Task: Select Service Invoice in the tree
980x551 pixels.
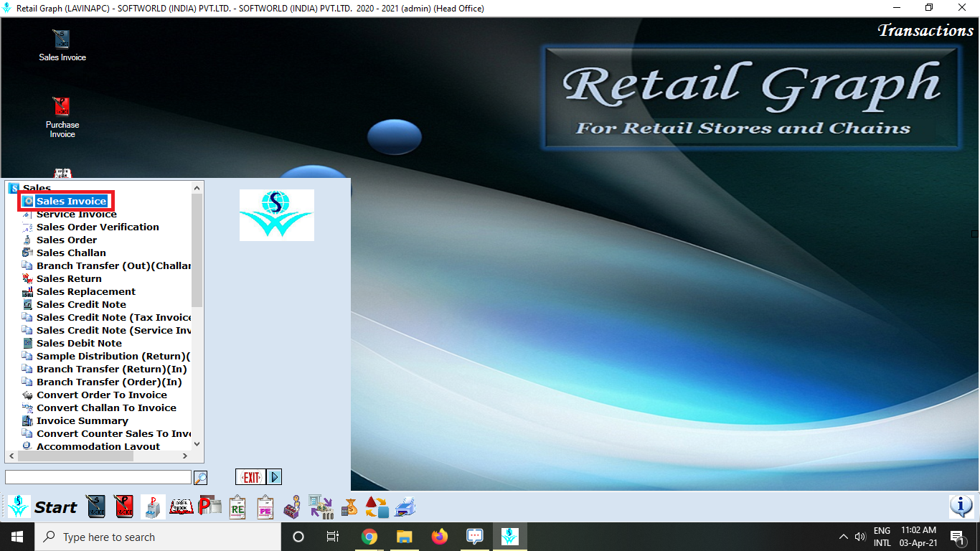Action: click(x=77, y=214)
